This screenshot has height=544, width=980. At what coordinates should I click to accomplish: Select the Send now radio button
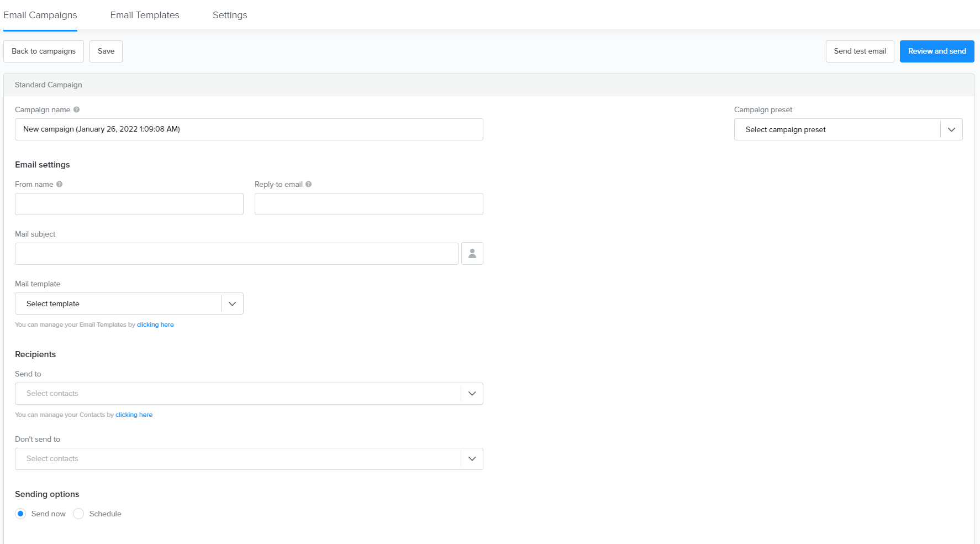(20, 514)
